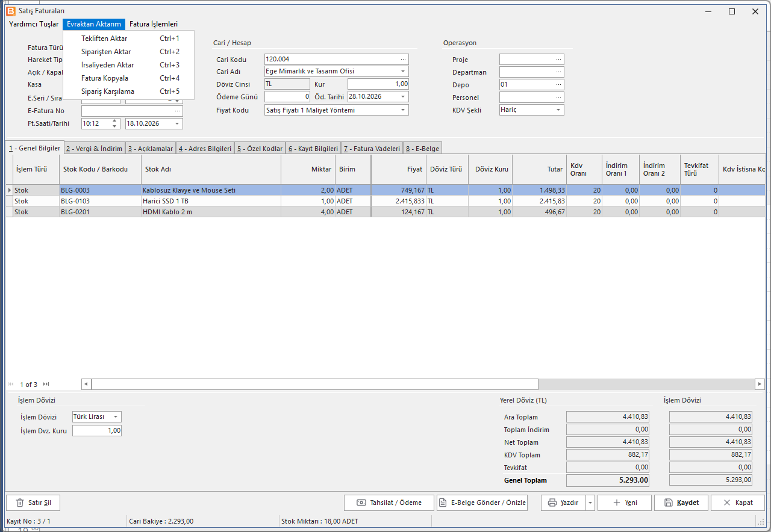Open the 4 - Adres Bilgileri tab

(x=204, y=149)
